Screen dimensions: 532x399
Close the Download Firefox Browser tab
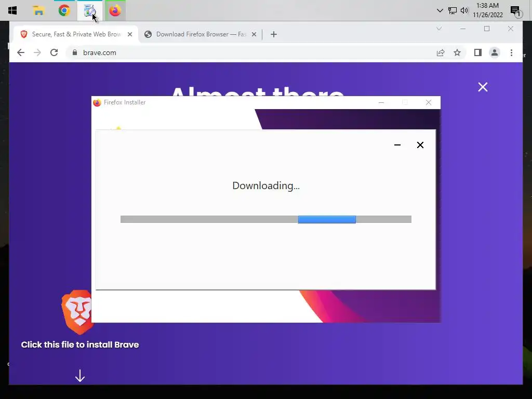(254, 34)
